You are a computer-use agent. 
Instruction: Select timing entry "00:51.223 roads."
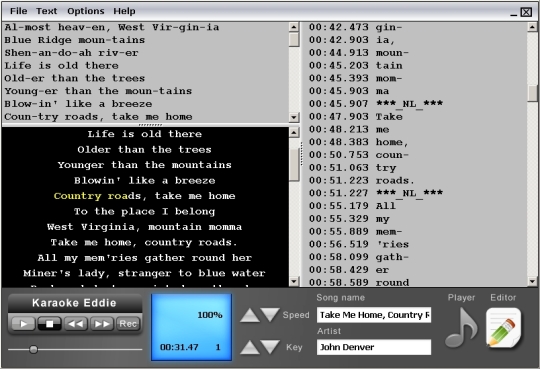(x=362, y=180)
